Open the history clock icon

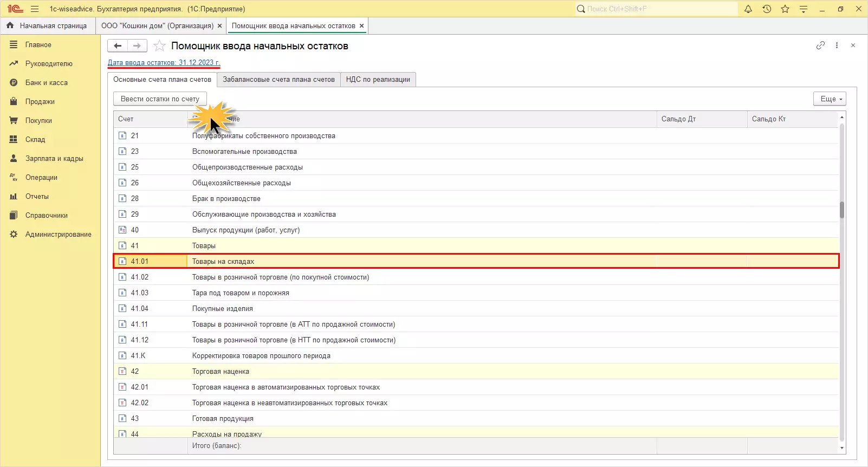(x=767, y=9)
